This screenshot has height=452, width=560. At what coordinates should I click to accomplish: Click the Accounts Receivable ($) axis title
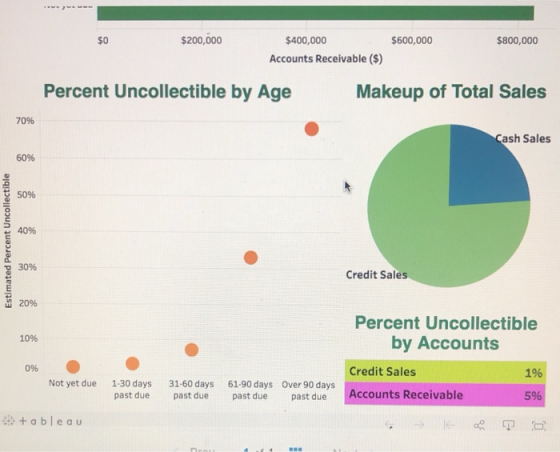[326, 59]
